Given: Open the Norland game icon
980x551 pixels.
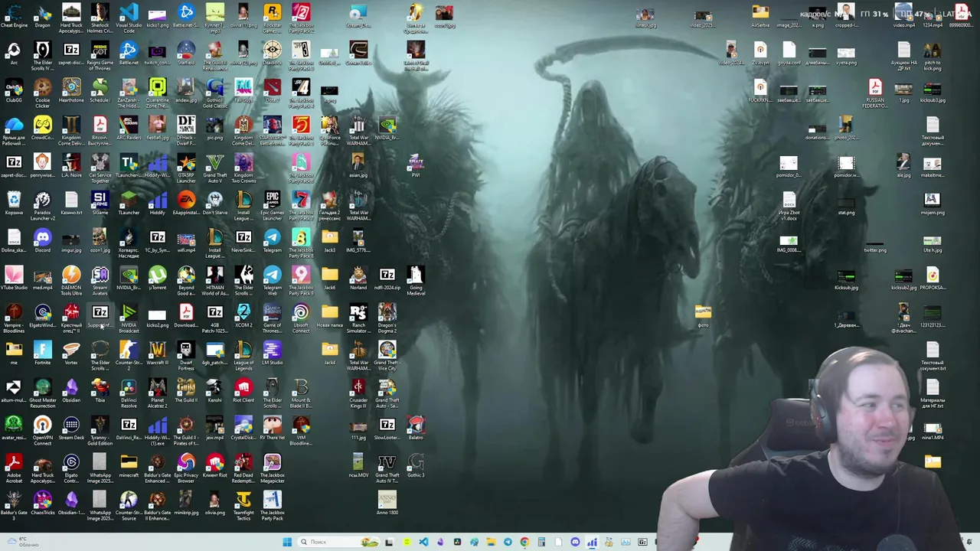Looking at the screenshot, I should click(x=358, y=275).
